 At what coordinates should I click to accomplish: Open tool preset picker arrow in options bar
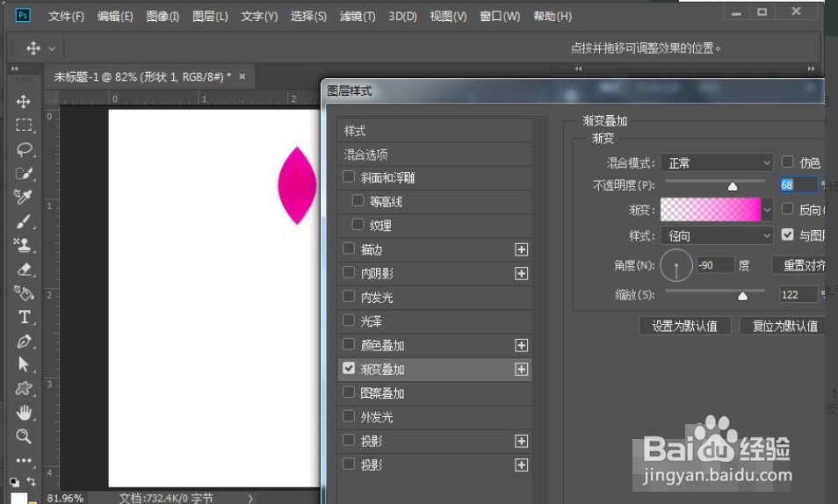coord(52,48)
